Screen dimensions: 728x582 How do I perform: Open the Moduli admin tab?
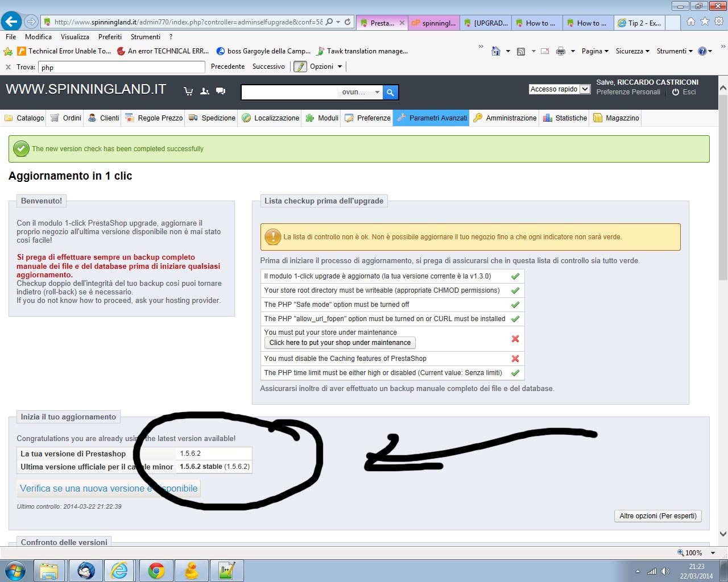(322, 118)
